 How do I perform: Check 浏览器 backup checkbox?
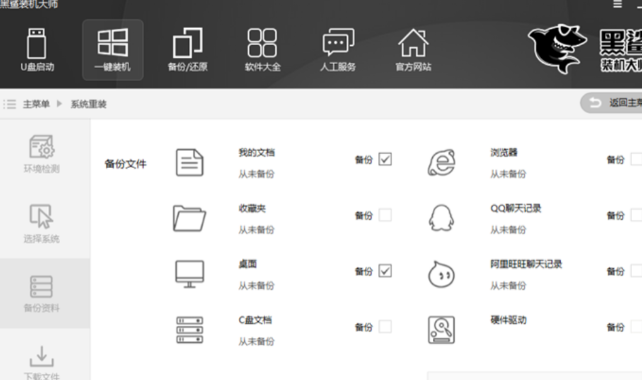tap(637, 159)
